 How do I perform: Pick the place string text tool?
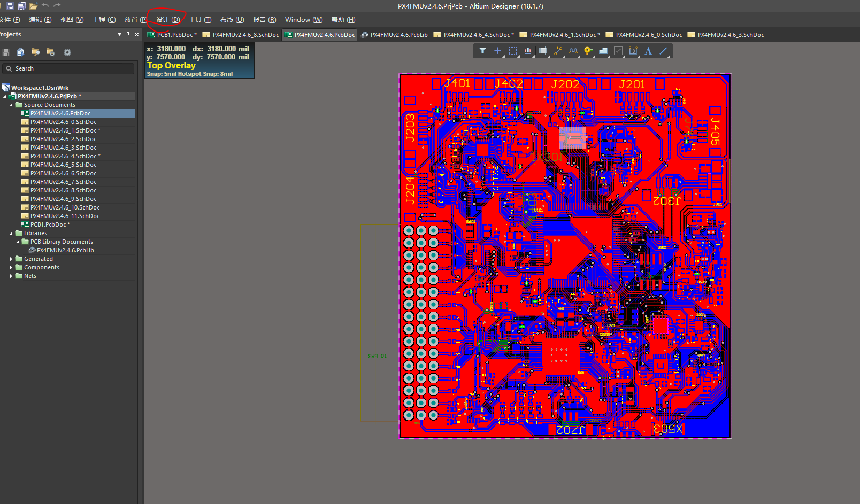(x=648, y=51)
